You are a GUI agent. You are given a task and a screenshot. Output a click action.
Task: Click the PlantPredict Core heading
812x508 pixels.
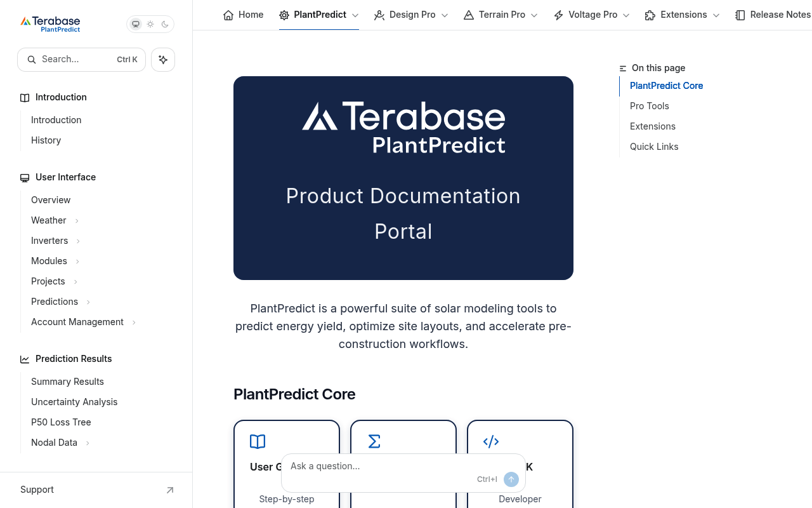(294, 394)
